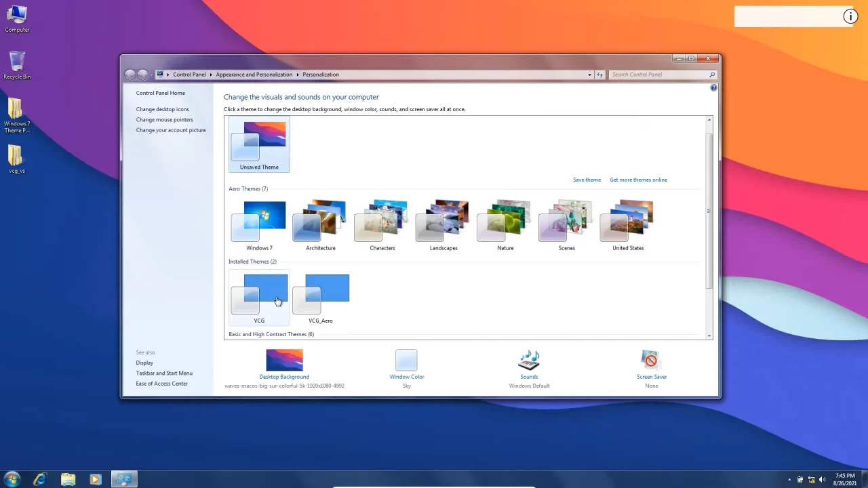Expand the breadcrumb root arrow before Control Panel
The width and height of the screenshot is (868, 488).
168,75
